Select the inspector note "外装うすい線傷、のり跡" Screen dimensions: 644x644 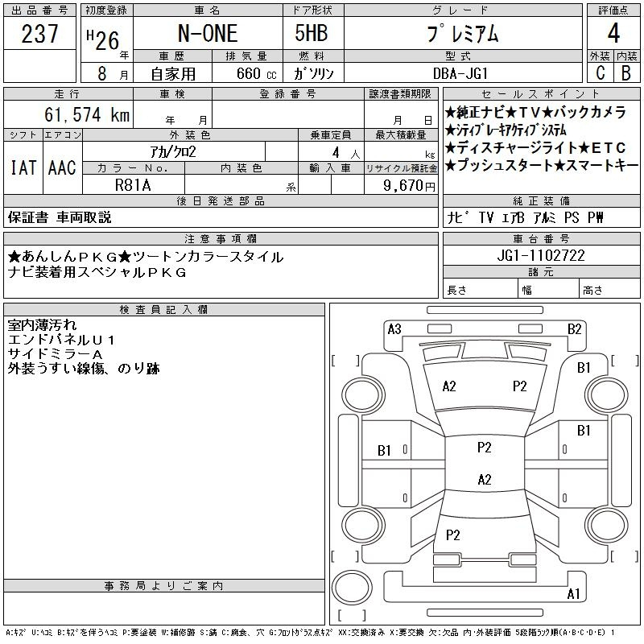pos(84,369)
